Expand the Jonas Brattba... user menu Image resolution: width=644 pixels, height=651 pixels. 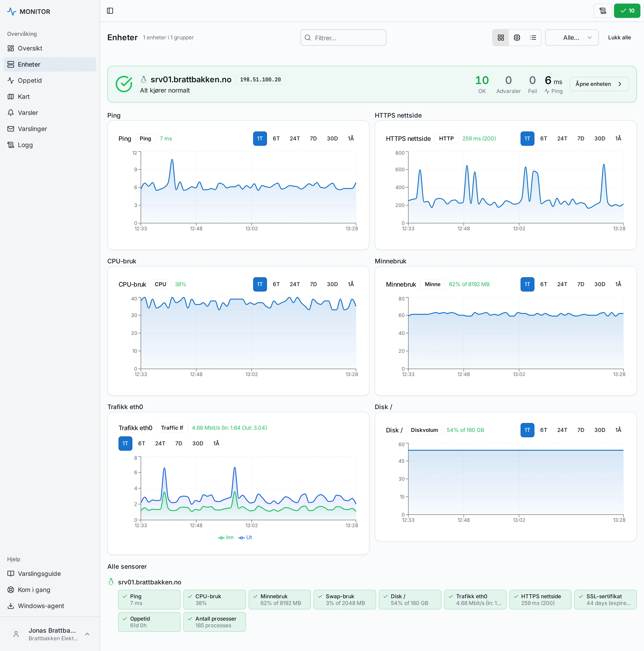[50, 634]
